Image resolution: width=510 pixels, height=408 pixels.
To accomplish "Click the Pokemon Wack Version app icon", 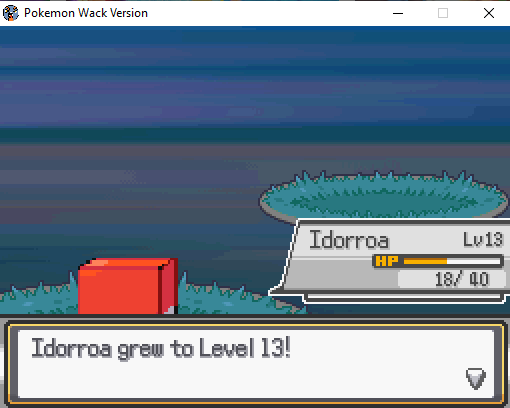I will click(10, 13).
